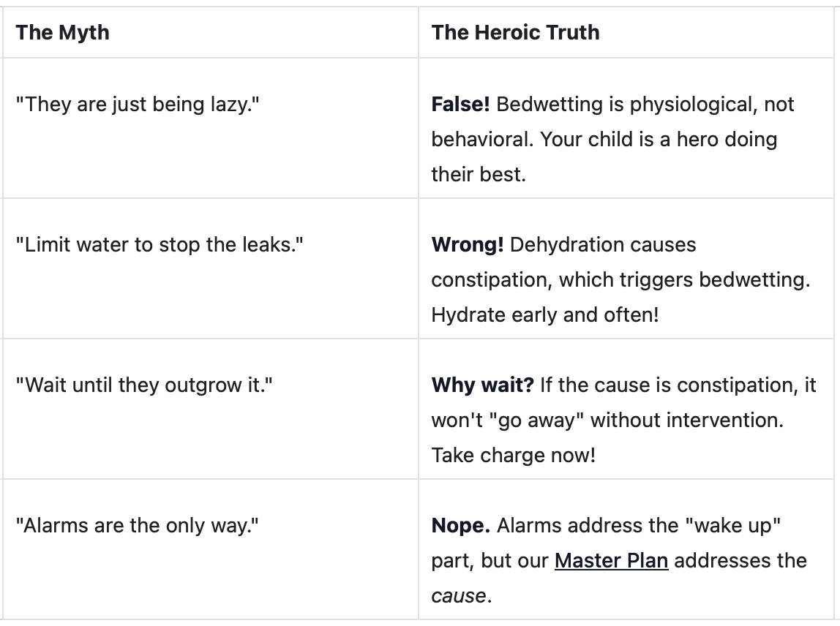This screenshot has width=840, height=626.
Task: Click the phrase "won't "go away" without intervention."
Action: tap(607, 420)
